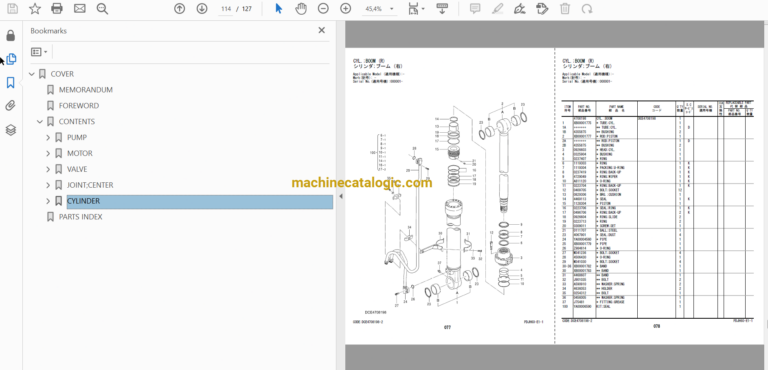Screen dimensions: 768x370
Task: Open Bookmarks options menu dropdown
Action: [x=39, y=51]
